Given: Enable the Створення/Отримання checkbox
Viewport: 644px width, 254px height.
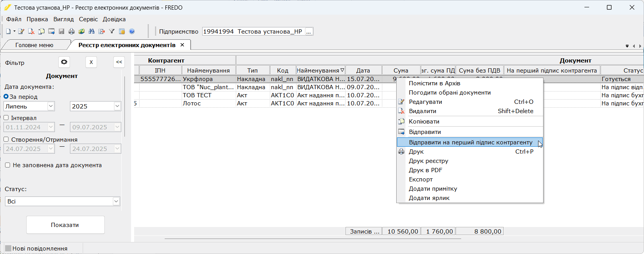Looking at the screenshot, I should [6, 139].
